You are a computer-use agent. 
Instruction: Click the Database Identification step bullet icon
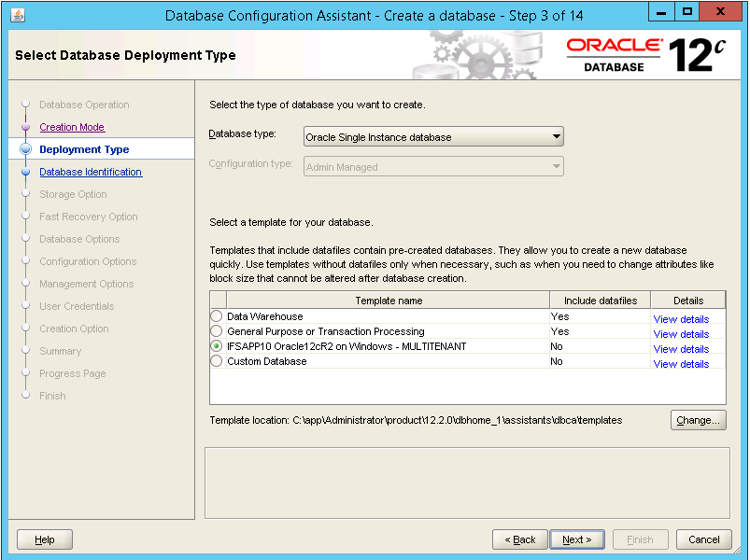click(26, 172)
